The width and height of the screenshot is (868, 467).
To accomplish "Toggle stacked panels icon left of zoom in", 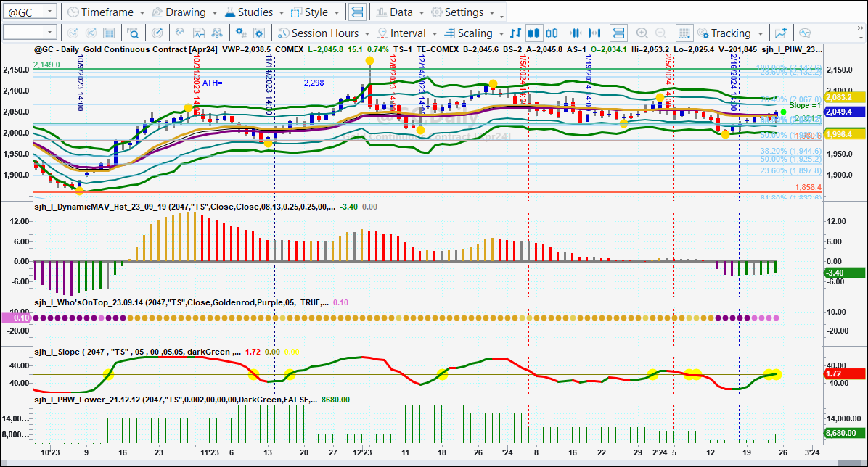I will tap(618, 33).
